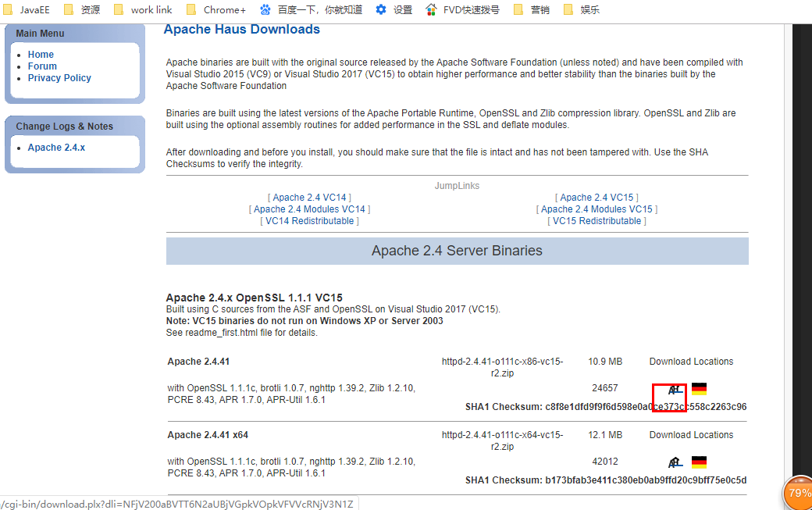Open the Privacy Policy link

point(59,77)
